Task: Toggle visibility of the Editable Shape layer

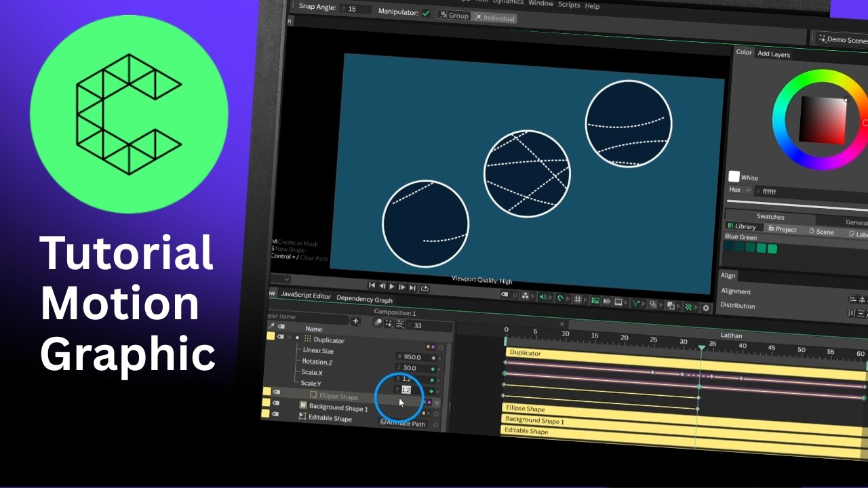Action: tap(275, 413)
